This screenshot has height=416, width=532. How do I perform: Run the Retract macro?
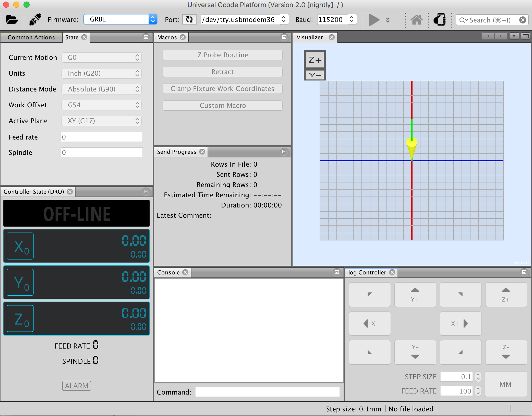[222, 72]
